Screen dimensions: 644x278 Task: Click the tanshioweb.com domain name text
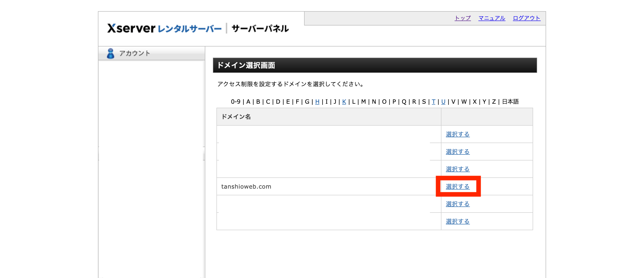[x=246, y=187]
